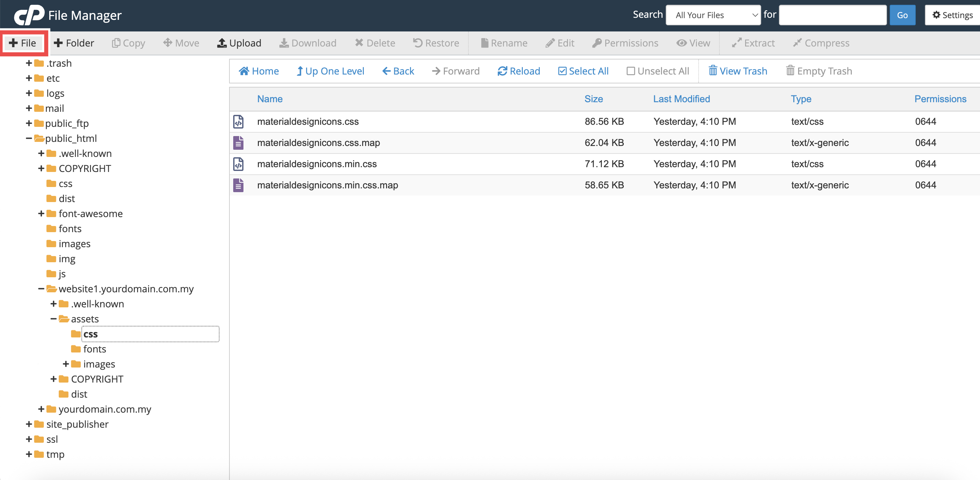Click the Permissions key toolbar item
This screenshot has height=480, width=980.
pos(625,43)
